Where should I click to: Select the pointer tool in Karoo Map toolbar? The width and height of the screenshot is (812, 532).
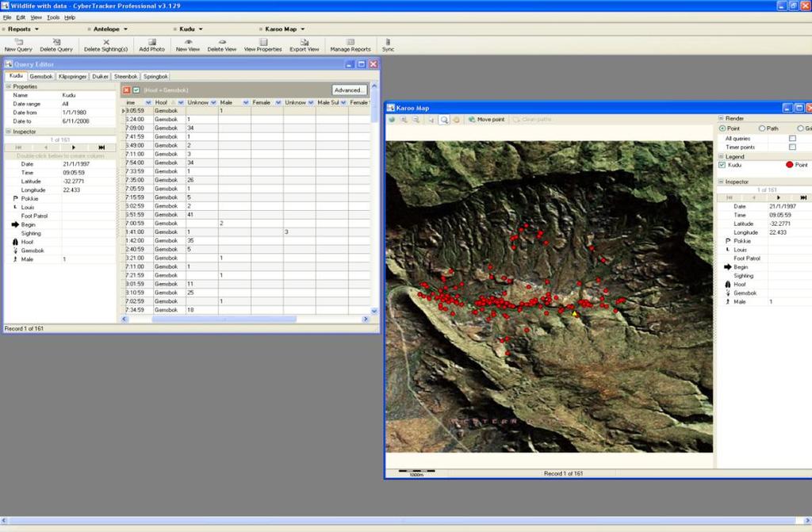click(431, 120)
